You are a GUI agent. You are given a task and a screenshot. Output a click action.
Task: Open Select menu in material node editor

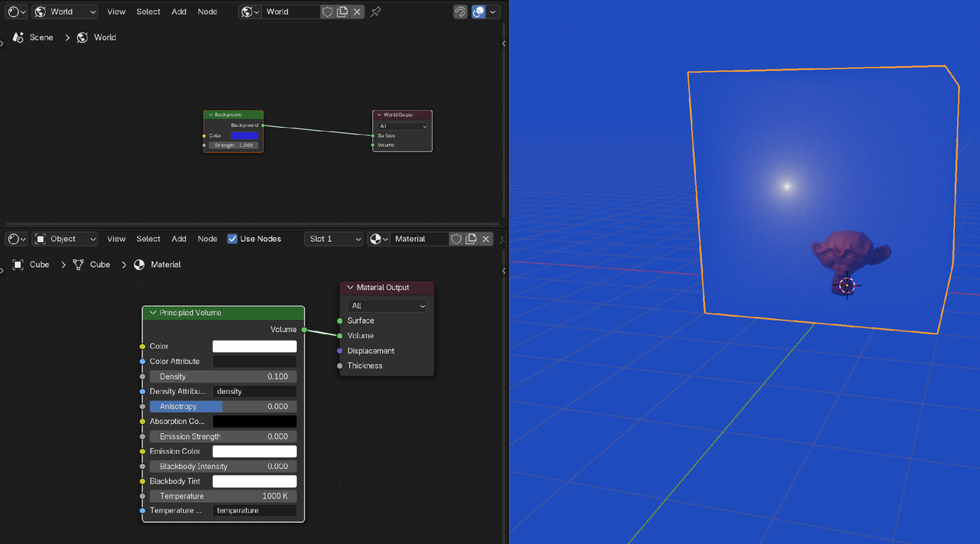tap(149, 239)
